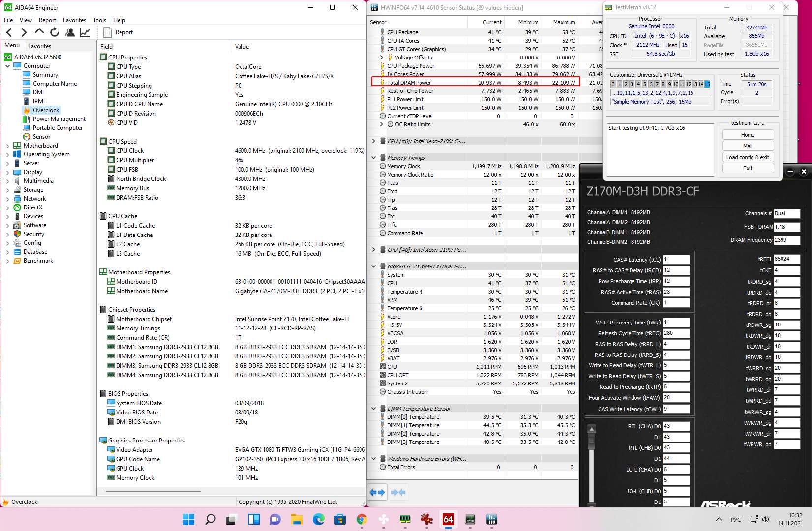Switch to the Favorites tab in AIDA64 sidebar

[x=39, y=46]
